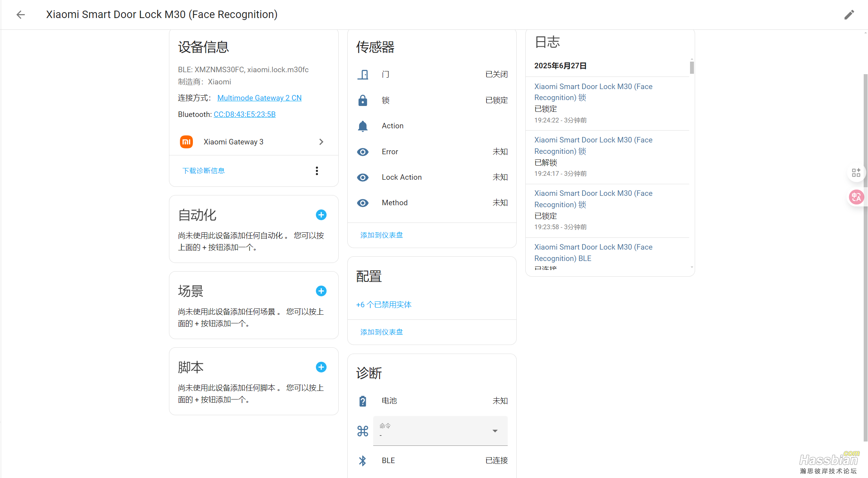The height and width of the screenshot is (478, 868).
Task: Click the door sensor icon
Action: point(363,75)
